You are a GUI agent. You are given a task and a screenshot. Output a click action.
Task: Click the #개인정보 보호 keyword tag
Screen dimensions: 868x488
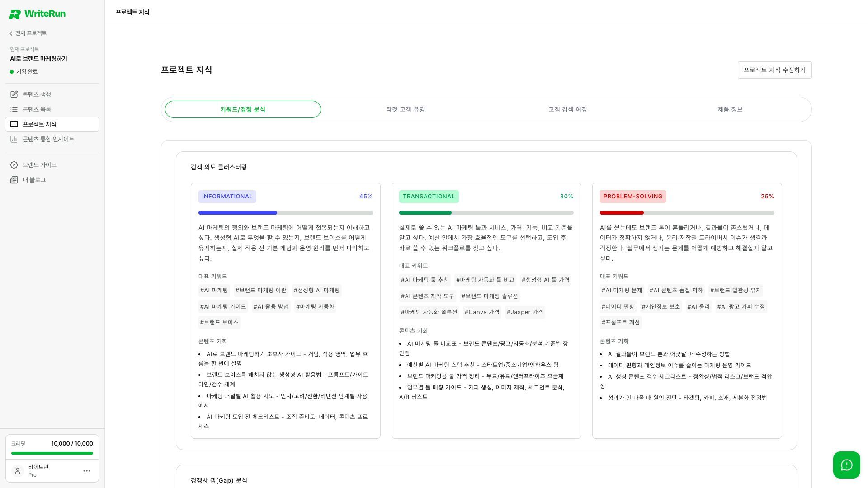point(661,307)
